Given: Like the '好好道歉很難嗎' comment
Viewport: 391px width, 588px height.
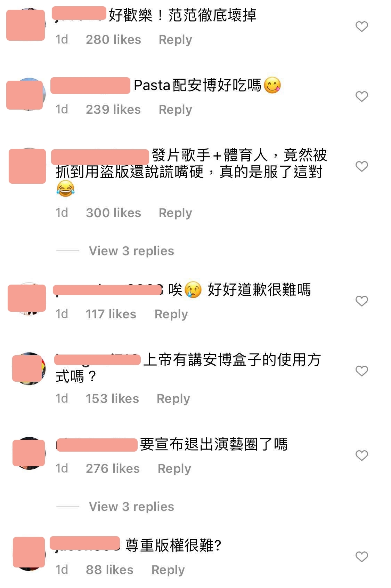Looking at the screenshot, I should [x=361, y=301].
